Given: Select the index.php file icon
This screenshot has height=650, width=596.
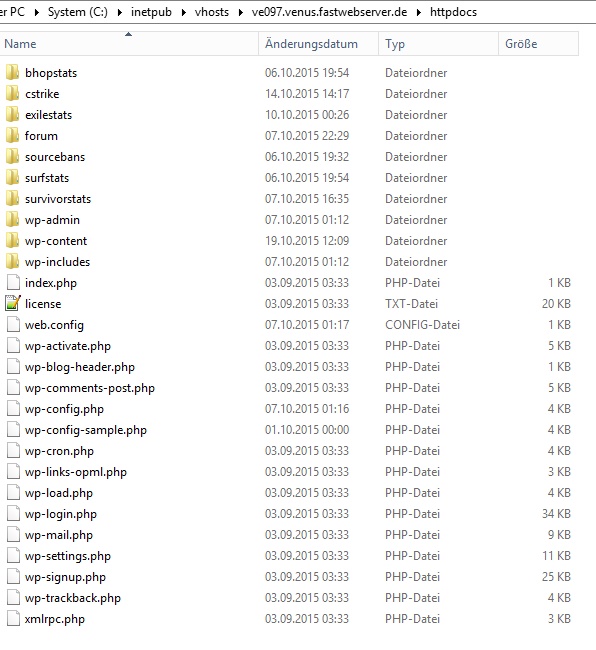Looking at the screenshot, I should 13,283.
